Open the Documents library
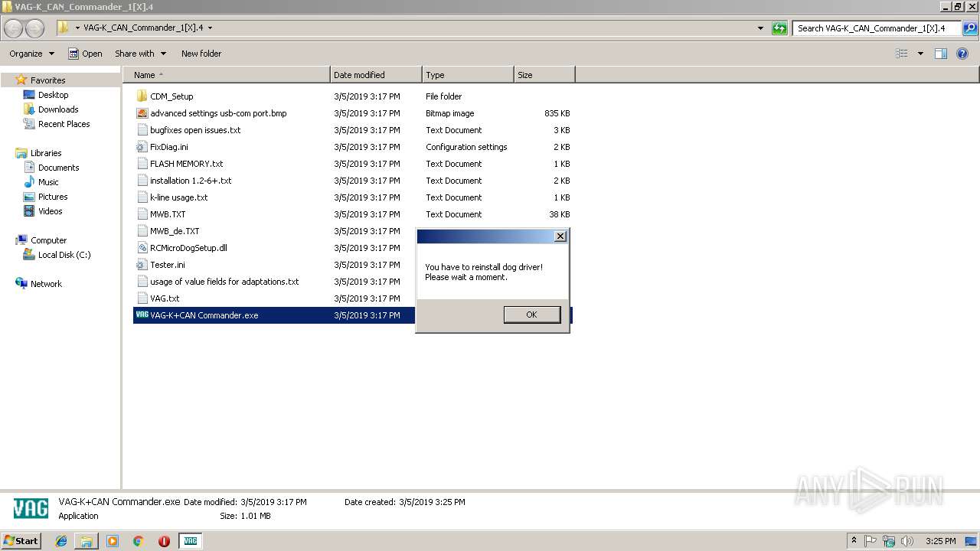Screen dimensions: 980x551 [58, 168]
